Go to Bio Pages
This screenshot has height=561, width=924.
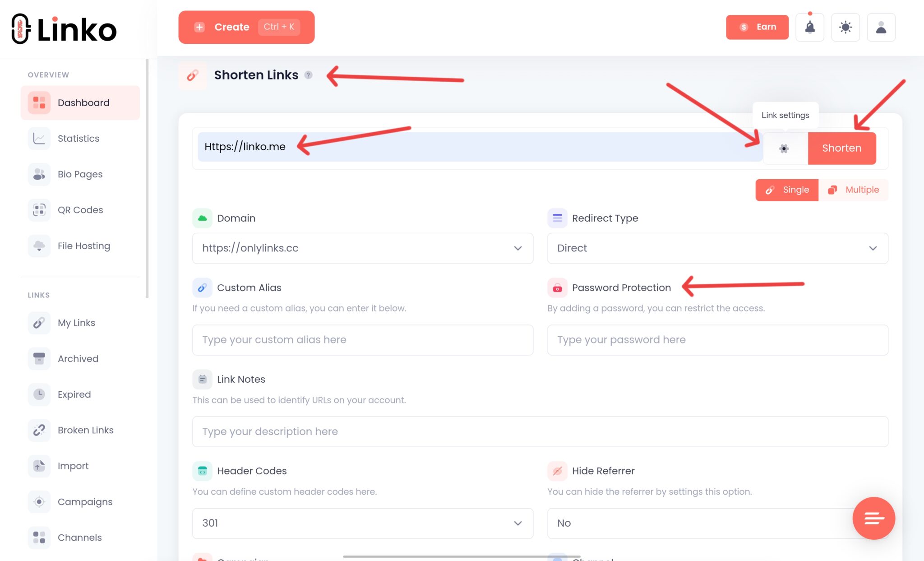80,174
